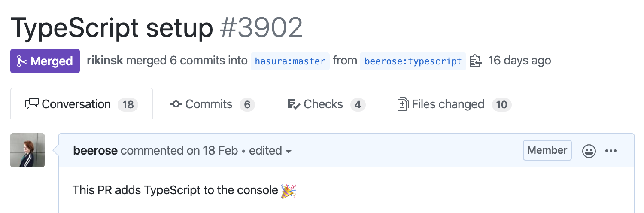The height and width of the screenshot is (213, 644).
Task: Open the add reaction emoji picker
Action: point(589,151)
